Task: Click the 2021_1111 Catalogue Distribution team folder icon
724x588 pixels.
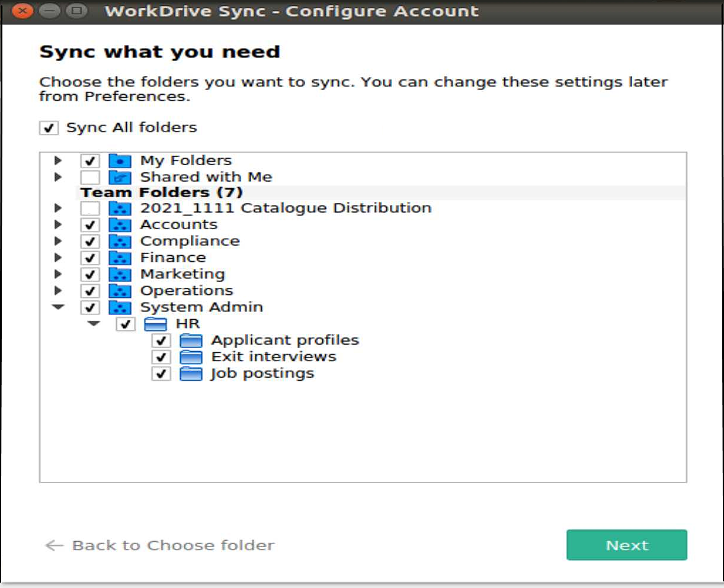Action: pyautogui.click(x=120, y=208)
